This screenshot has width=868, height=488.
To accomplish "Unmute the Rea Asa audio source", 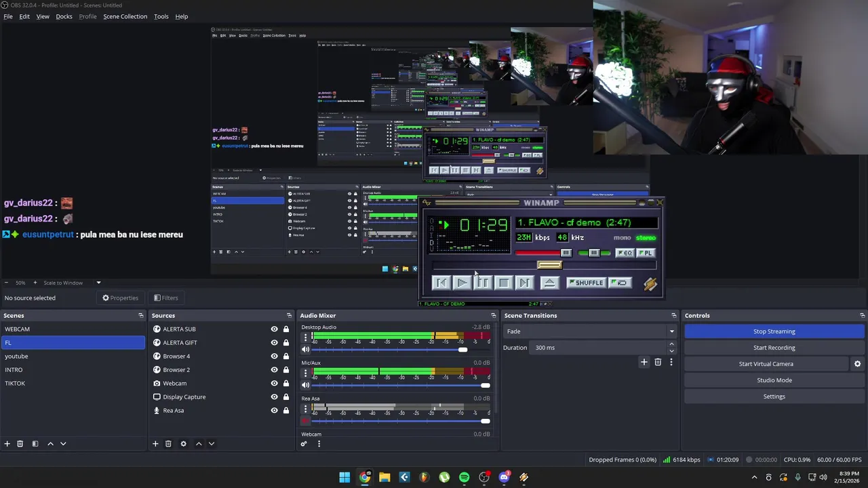I will click(x=305, y=421).
